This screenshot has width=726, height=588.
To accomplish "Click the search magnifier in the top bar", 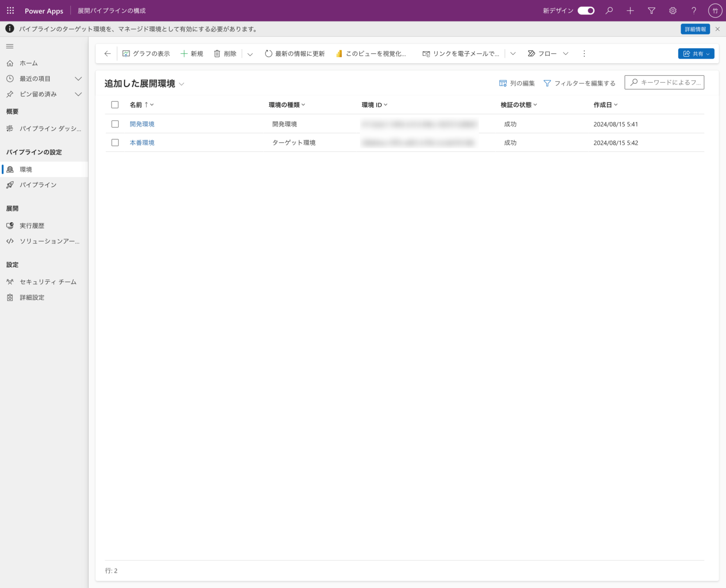I will (609, 10).
